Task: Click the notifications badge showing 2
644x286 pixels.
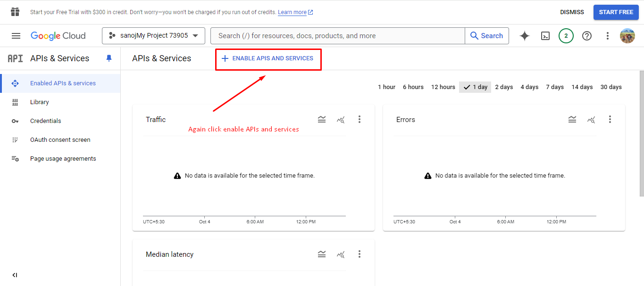Action: point(566,36)
